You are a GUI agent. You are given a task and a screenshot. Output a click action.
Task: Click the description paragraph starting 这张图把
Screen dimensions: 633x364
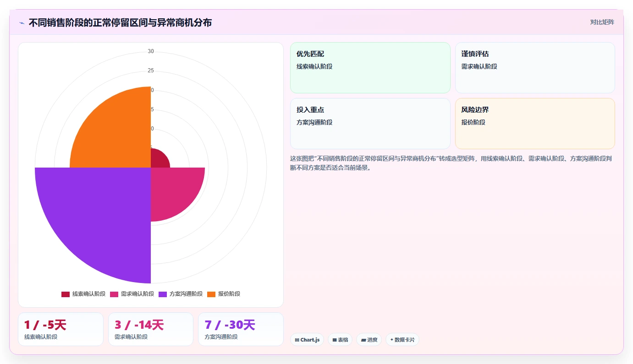[451, 163]
